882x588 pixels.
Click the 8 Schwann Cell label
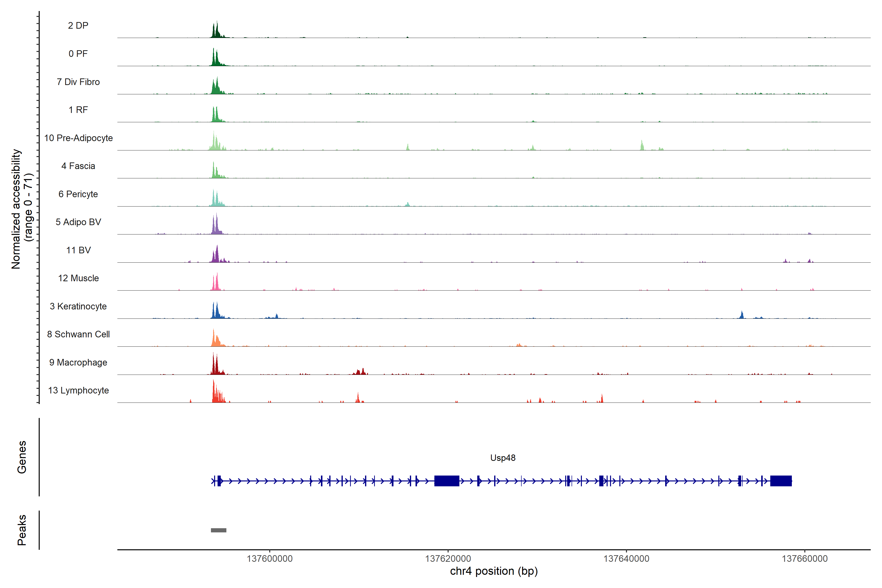click(78, 334)
